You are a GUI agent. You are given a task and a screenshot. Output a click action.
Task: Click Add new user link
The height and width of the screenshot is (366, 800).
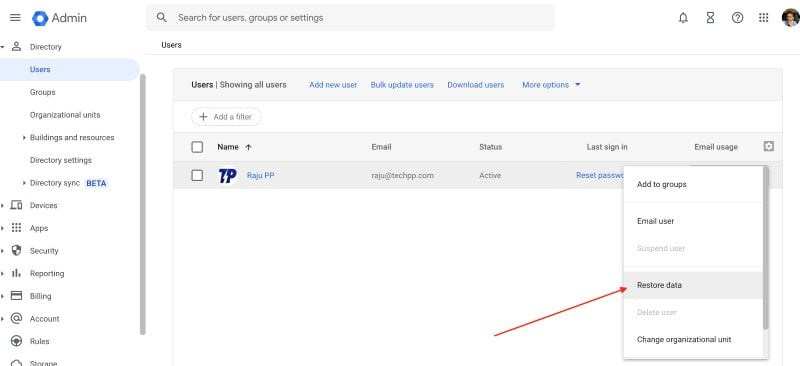click(333, 85)
